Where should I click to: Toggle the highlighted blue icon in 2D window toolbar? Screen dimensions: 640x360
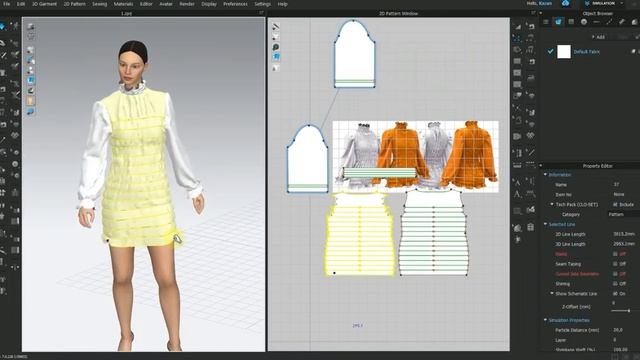click(x=276, y=57)
